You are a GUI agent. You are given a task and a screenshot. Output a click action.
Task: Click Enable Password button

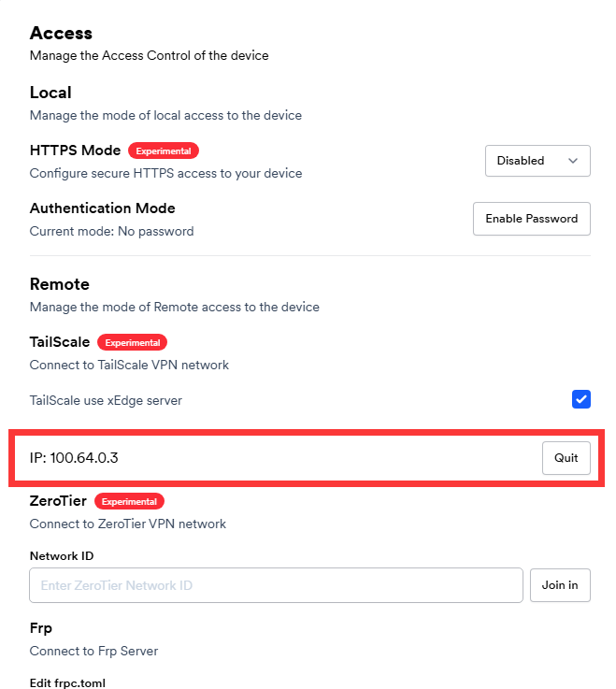pyautogui.click(x=531, y=219)
